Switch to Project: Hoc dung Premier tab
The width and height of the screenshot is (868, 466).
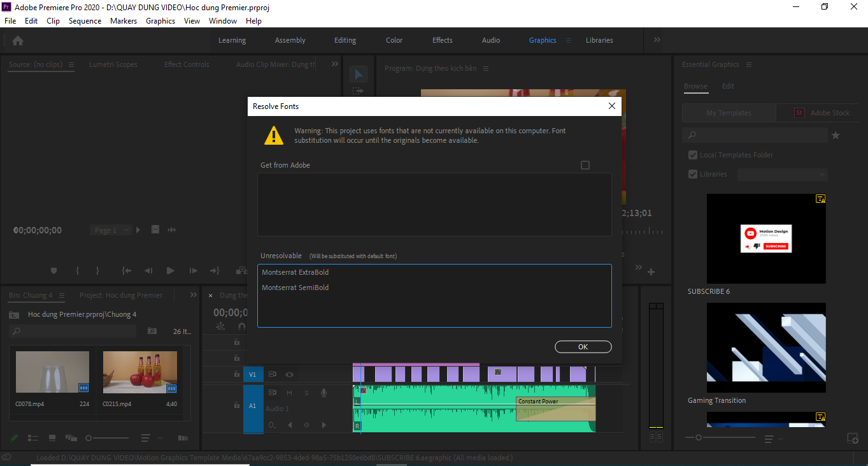[121, 295]
